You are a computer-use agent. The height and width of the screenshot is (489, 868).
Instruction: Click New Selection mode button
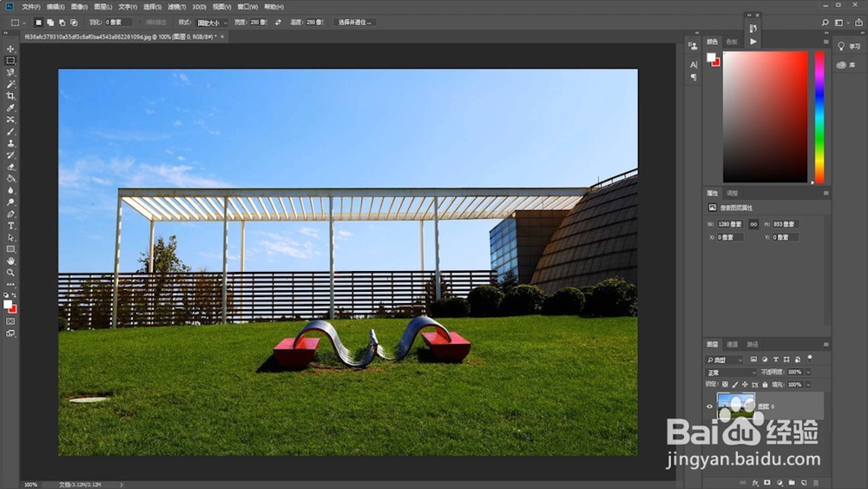(x=38, y=23)
